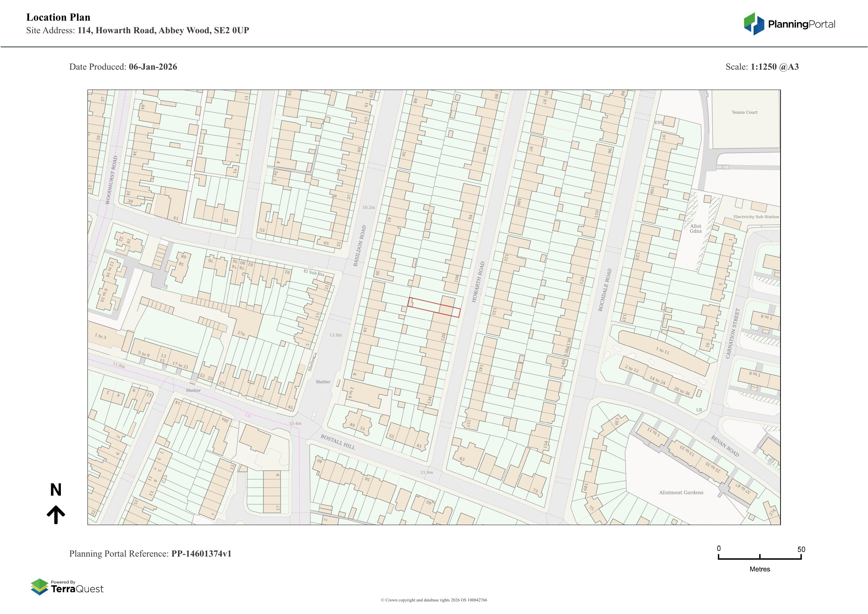Screen dimensions: 868x614
Task: Click the north arrow icon
Action: [x=56, y=514]
